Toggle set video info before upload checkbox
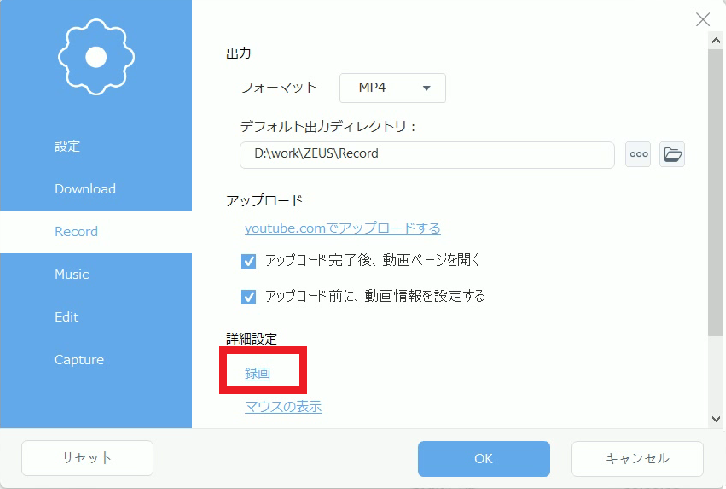Image resolution: width=726 pixels, height=489 pixels. [249, 296]
